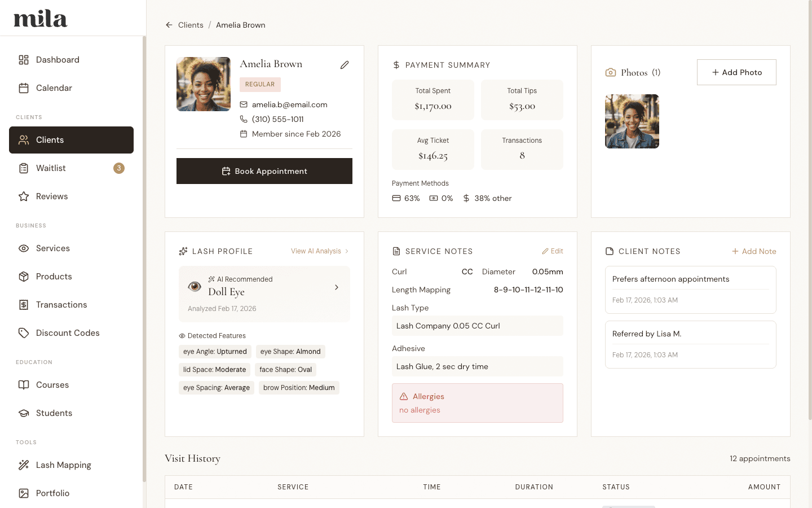812x508 pixels.
Task: Click the Book Appointment button
Action: coord(264,170)
